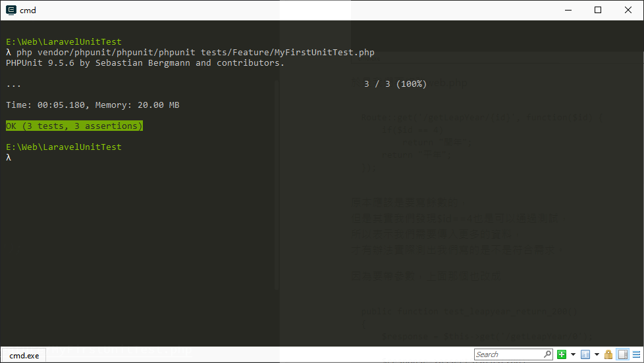Click the magnifier icon in the Search box
Screen dimensions: 644x363
pos(547,354)
